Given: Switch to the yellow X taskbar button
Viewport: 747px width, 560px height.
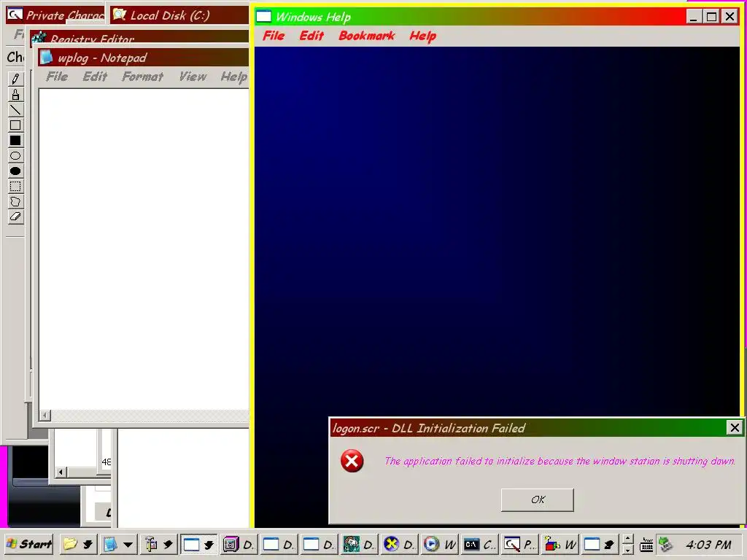Looking at the screenshot, I should pyautogui.click(x=399, y=544).
